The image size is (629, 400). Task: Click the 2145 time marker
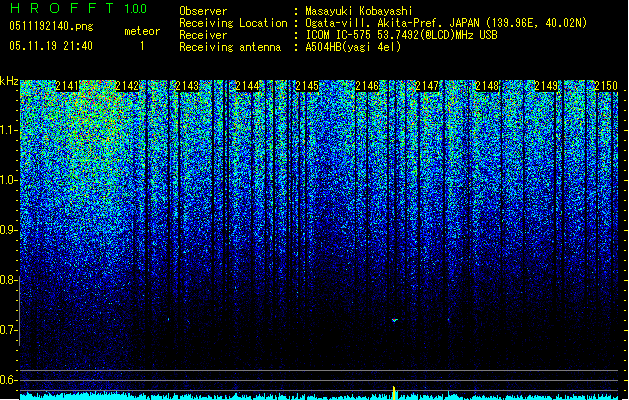point(307,86)
